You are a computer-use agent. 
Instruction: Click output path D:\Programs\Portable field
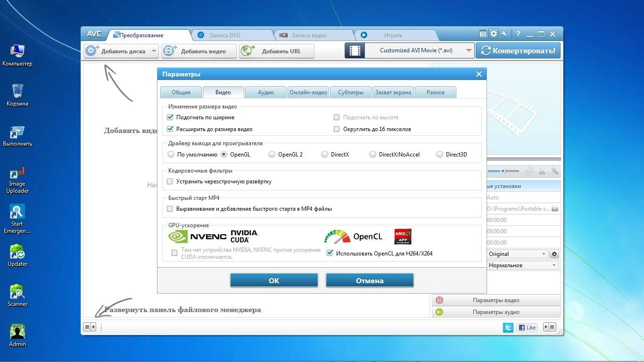pos(518,209)
